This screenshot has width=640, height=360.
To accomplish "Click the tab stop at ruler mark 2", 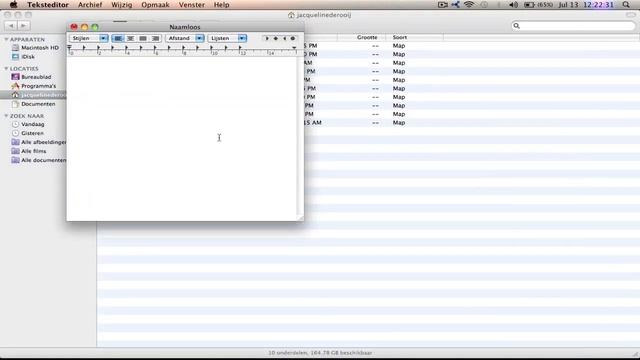I will point(98,48).
